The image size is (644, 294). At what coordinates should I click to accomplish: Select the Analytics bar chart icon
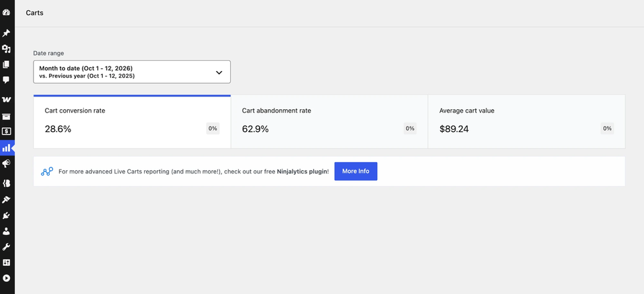pos(6,148)
